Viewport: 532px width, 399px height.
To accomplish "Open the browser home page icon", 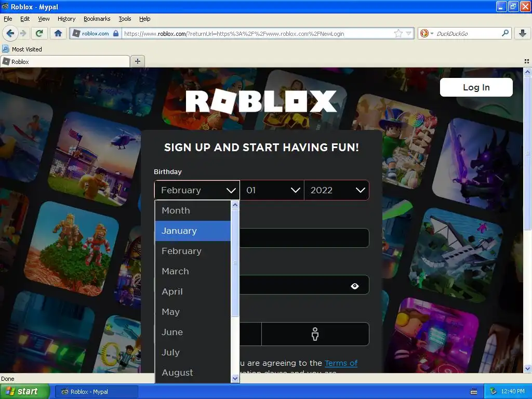I will click(x=58, y=33).
